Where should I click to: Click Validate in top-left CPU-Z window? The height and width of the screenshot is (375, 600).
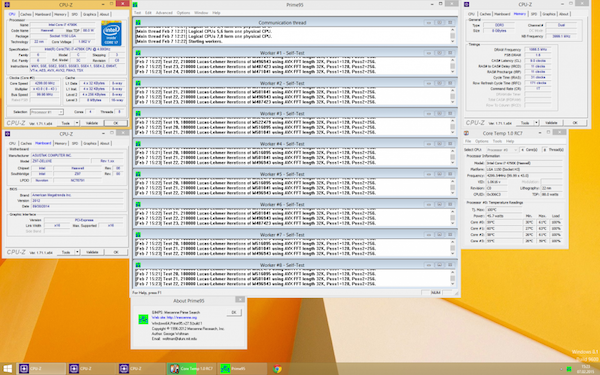coord(92,123)
